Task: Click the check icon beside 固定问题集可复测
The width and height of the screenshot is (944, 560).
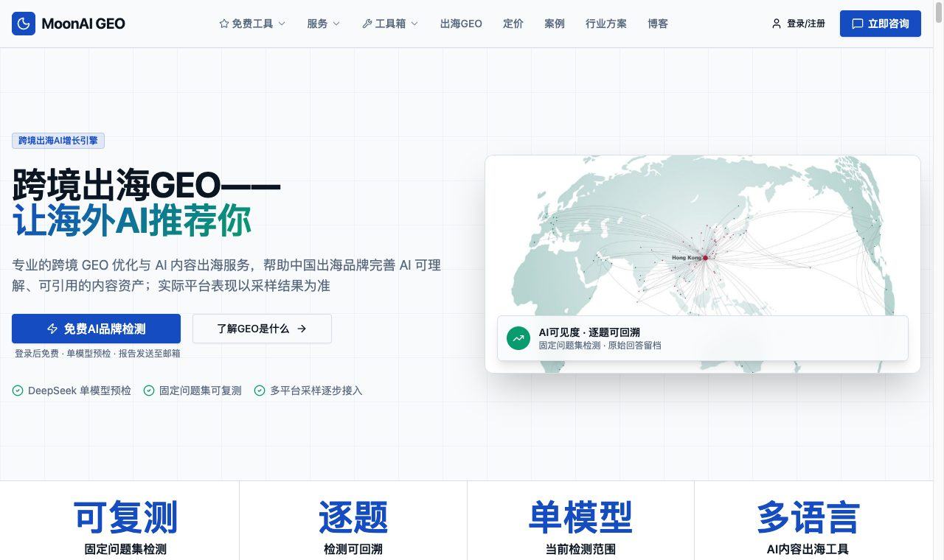Action: click(x=149, y=391)
